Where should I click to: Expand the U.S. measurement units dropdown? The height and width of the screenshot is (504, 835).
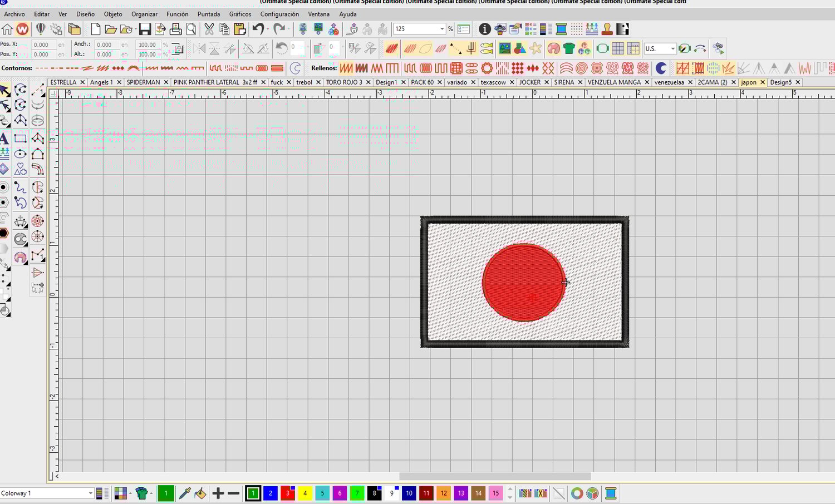[x=672, y=49]
